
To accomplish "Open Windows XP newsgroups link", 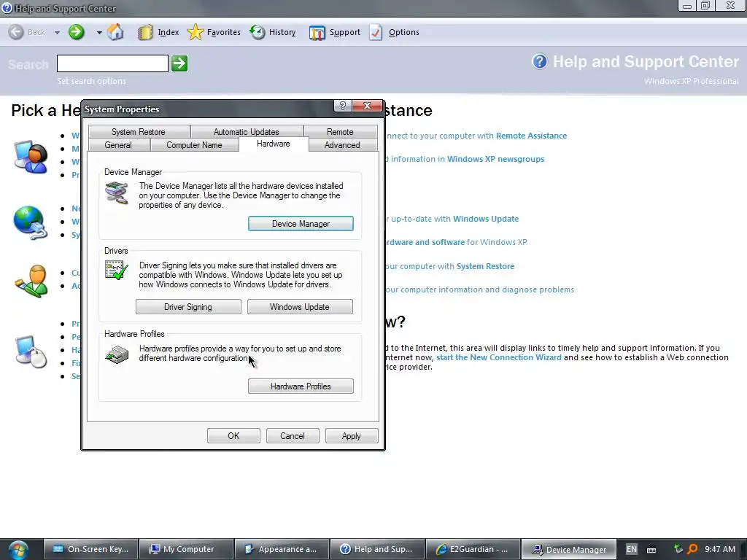I will coord(495,159).
